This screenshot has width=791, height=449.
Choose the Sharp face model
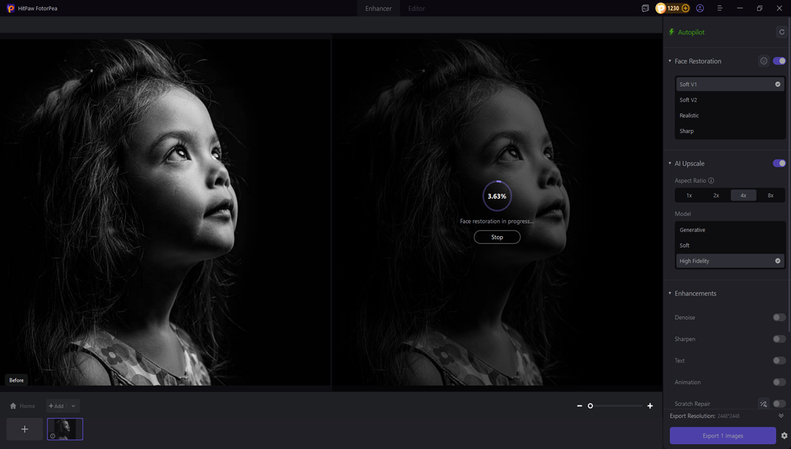coord(730,131)
